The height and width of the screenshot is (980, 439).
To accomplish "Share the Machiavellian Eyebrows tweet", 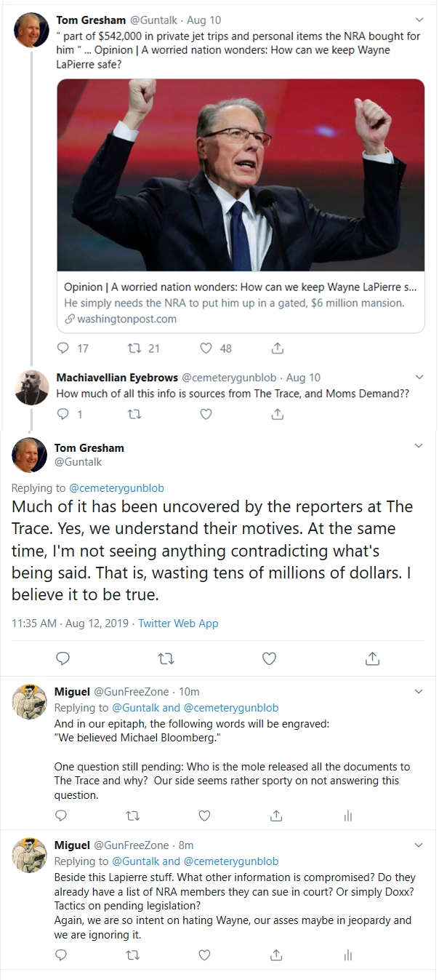I will click(277, 414).
